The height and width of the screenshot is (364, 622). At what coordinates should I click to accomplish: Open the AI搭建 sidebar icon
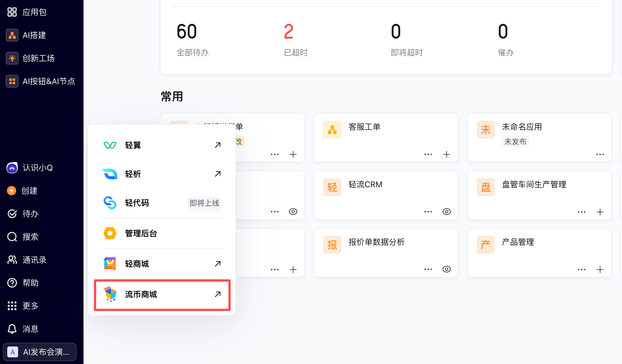click(x=12, y=35)
